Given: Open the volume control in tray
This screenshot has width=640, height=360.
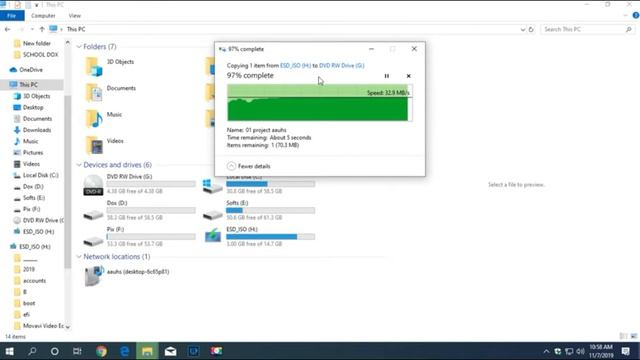Looking at the screenshot, I should click(580, 351).
